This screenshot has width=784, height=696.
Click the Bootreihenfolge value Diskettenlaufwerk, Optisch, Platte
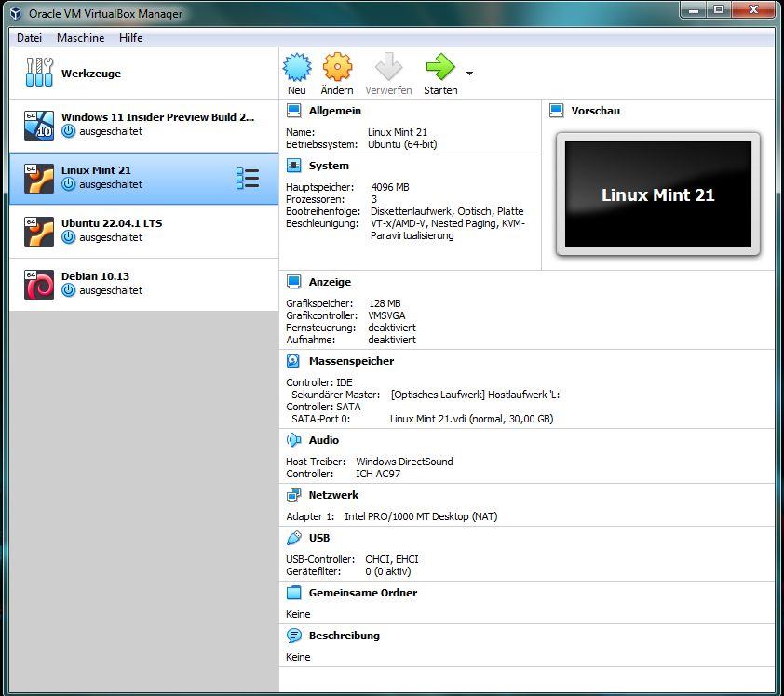coord(447,211)
